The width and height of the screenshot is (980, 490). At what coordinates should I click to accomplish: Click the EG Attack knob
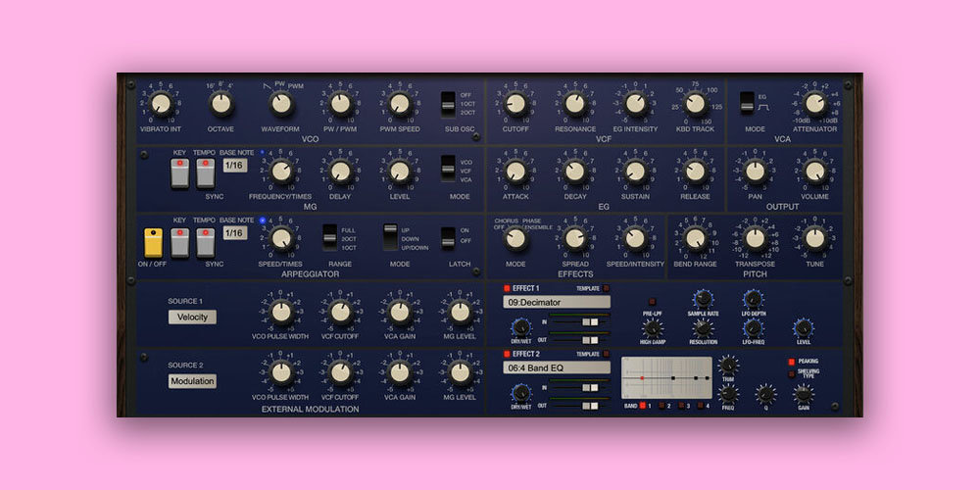pos(516,171)
